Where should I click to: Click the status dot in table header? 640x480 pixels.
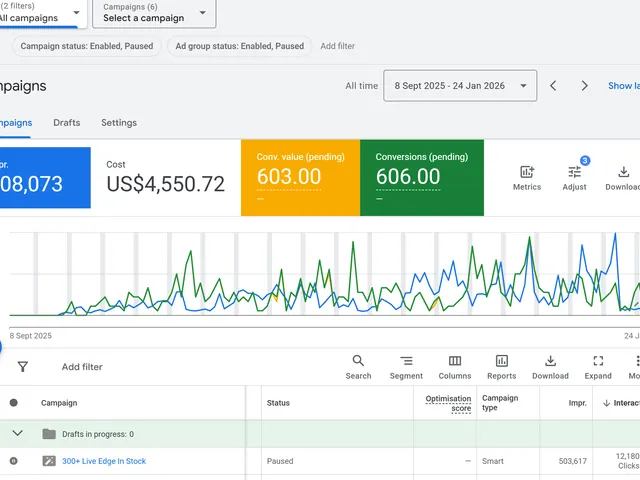[13, 402]
